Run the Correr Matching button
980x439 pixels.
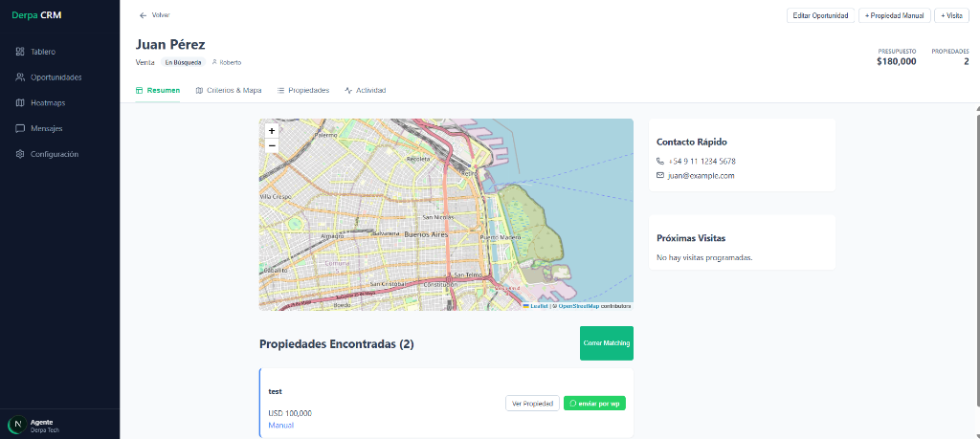click(x=606, y=343)
